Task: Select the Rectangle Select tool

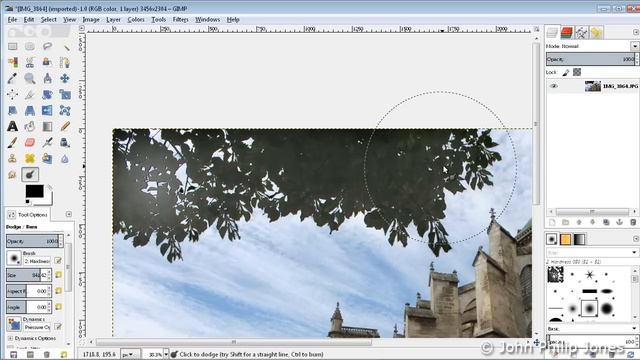Action: click(x=13, y=46)
